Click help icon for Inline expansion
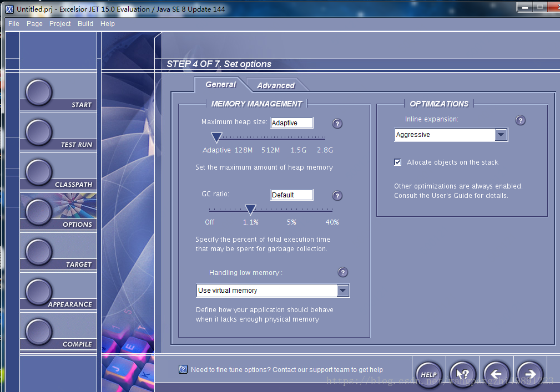This screenshot has height=392, width=560. coord(521,120)
